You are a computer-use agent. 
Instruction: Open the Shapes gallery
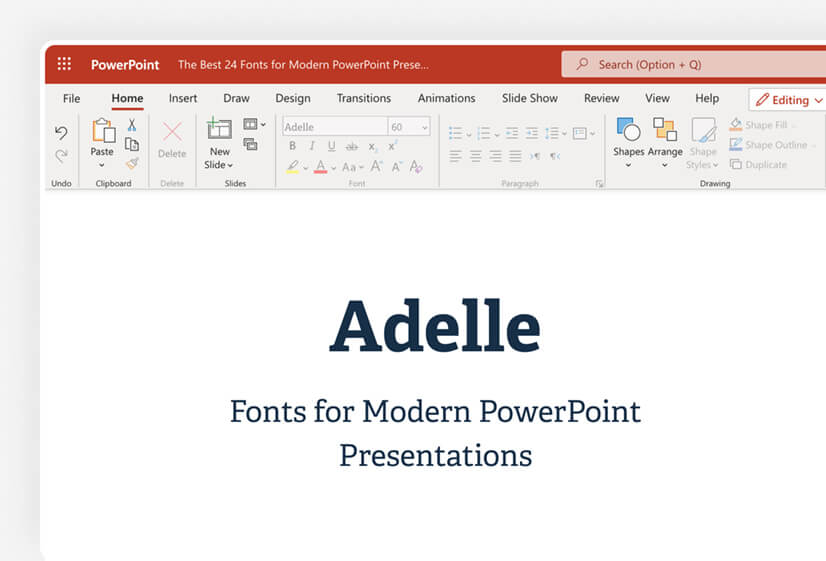pos(628,142)
